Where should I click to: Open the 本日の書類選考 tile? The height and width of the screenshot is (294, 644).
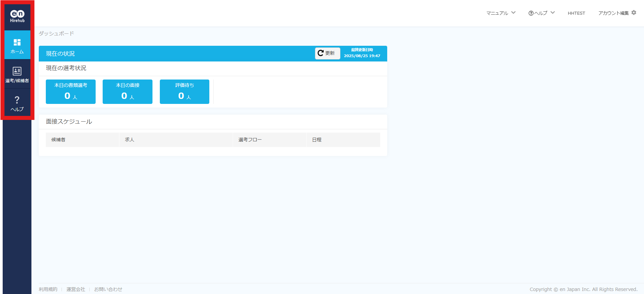[71, 92]
